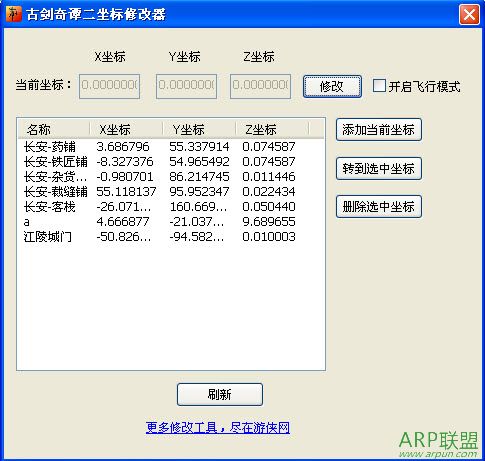
Task: Click X value -50.826...
Action: pos(124,237)
